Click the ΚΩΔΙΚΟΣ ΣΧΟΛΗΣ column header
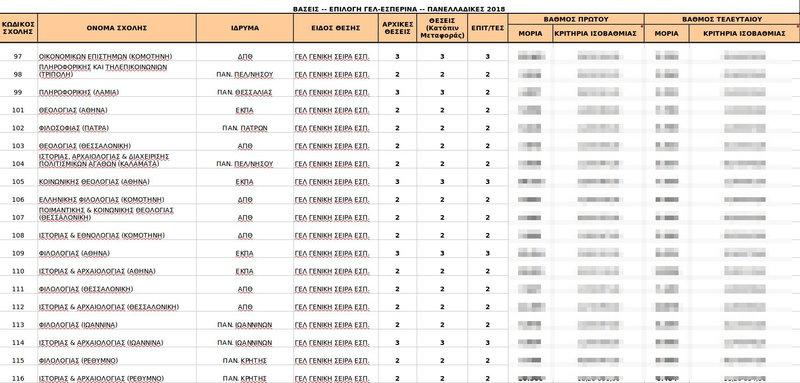 coord(18,28)
